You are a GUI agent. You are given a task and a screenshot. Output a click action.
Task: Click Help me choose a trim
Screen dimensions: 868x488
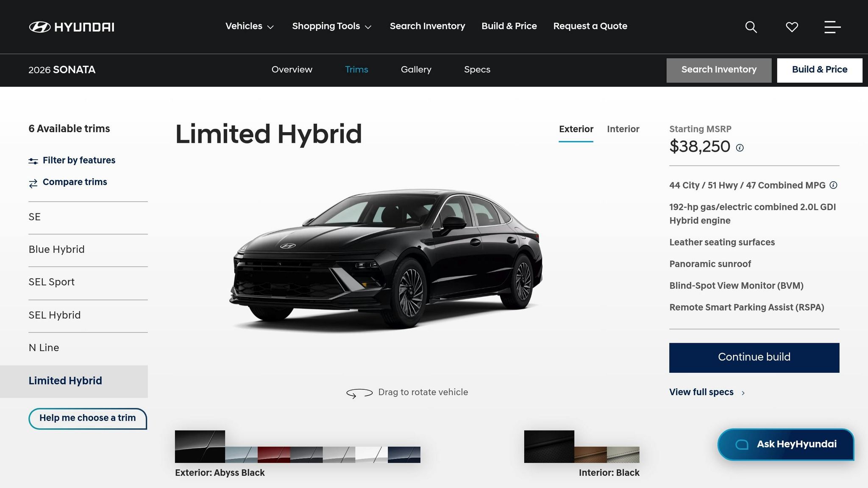[x=88, y=418]
